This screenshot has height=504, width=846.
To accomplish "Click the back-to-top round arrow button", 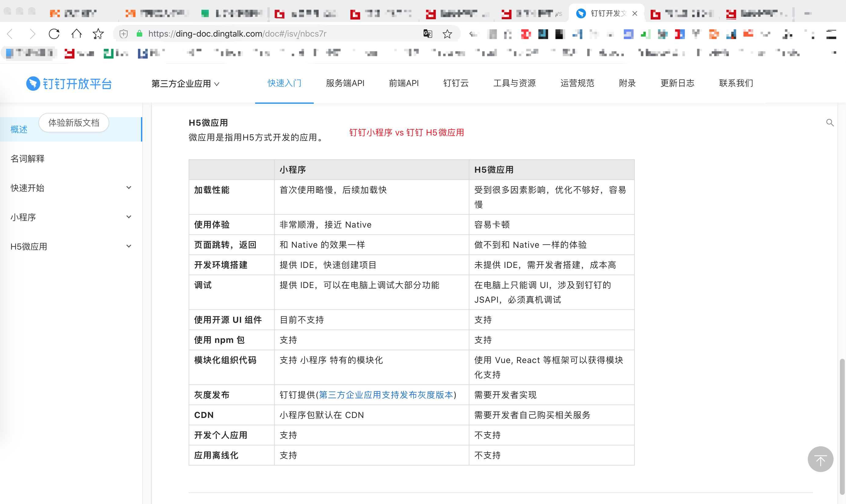I will pos(820,459).
